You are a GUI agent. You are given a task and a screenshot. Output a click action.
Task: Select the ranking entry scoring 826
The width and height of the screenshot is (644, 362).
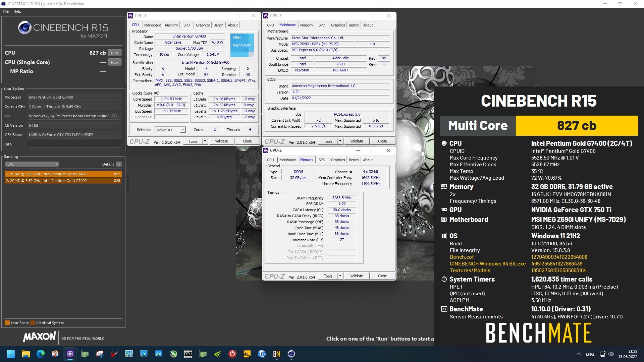click(x=63, y=181)
